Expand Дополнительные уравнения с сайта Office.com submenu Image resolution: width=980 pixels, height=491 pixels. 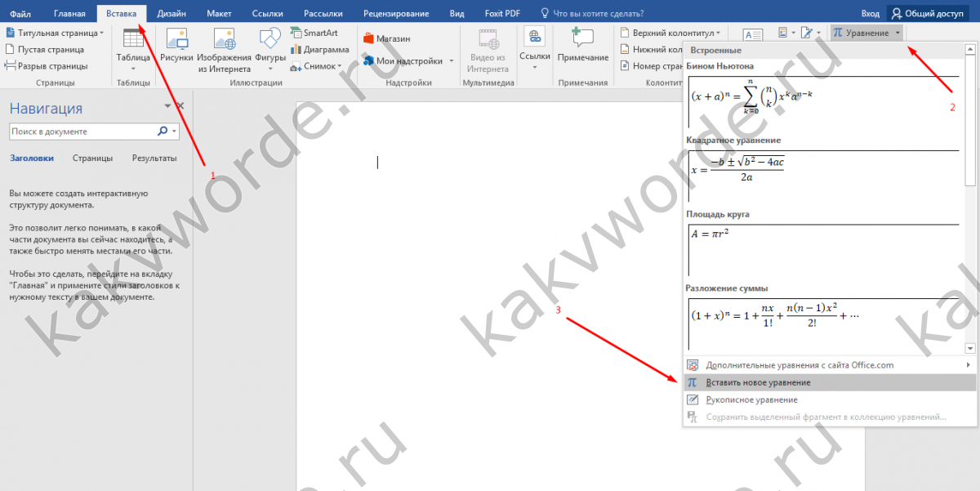click(969, 365)
